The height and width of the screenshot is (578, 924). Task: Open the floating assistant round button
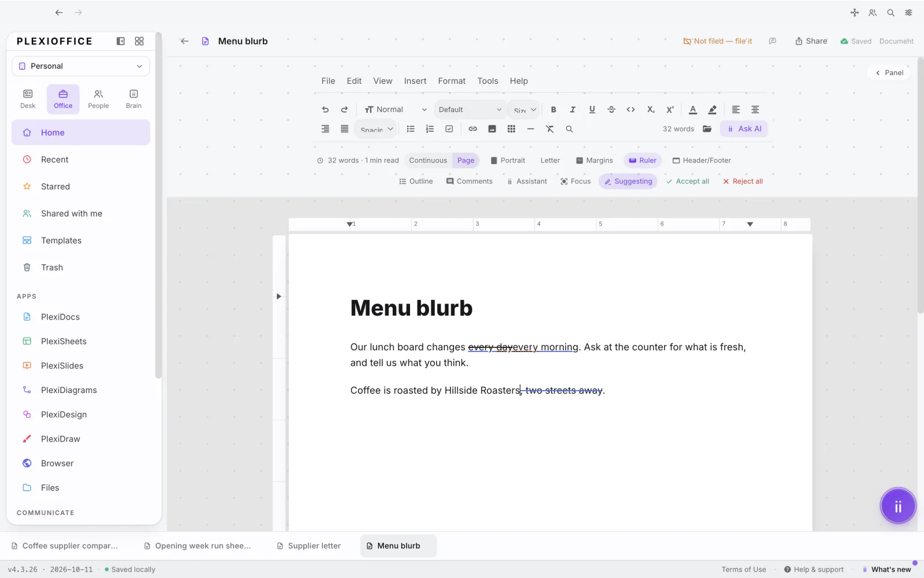click(x=898, y=506)
